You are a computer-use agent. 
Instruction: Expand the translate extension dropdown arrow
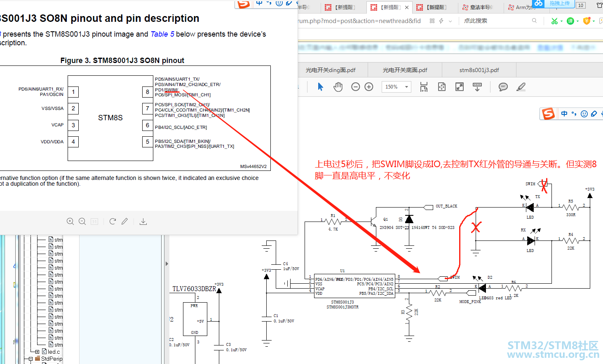point(577,21)
